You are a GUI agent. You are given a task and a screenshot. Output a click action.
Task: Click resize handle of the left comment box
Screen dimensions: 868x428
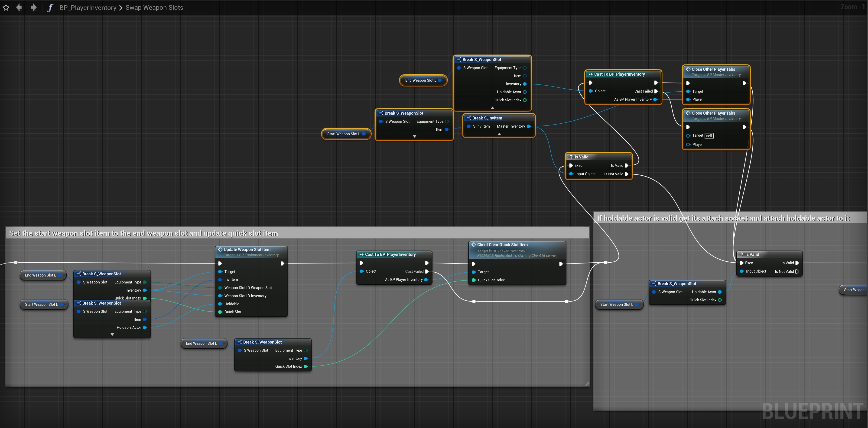(587, 384)
